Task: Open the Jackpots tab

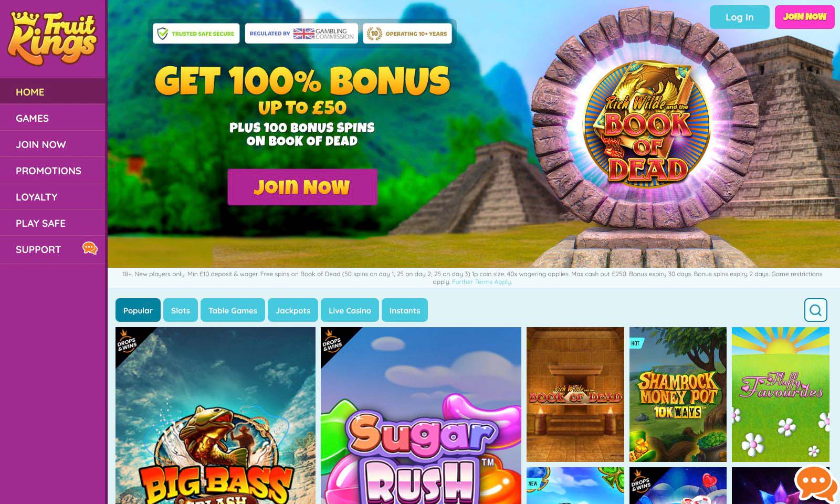Action: [x=293, y=310]
